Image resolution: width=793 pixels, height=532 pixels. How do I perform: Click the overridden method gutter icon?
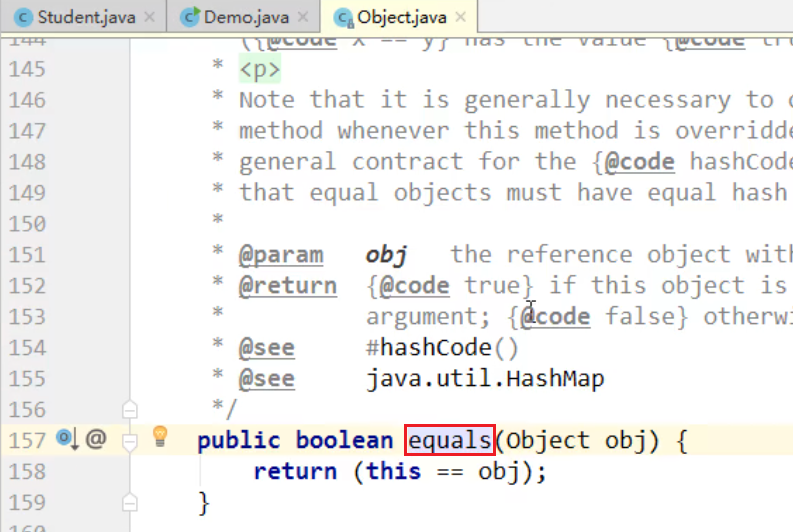pyautogui.click(x=67, y=439)
